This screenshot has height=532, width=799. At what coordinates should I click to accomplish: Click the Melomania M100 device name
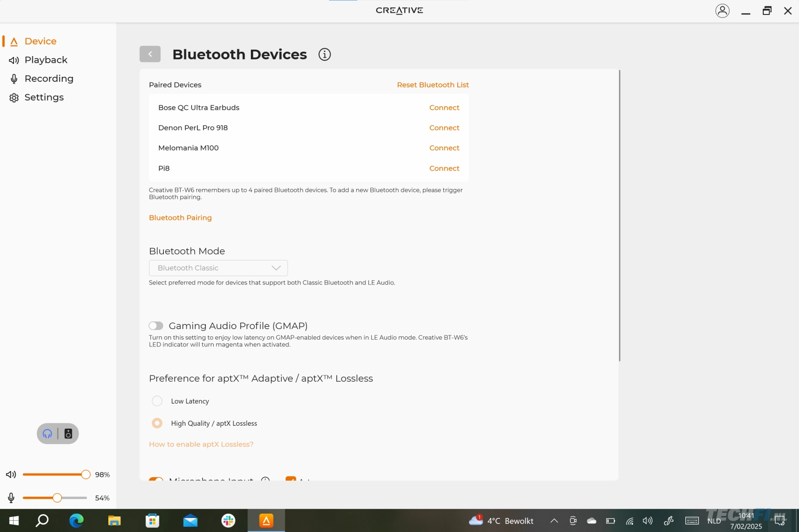(189, 148)
